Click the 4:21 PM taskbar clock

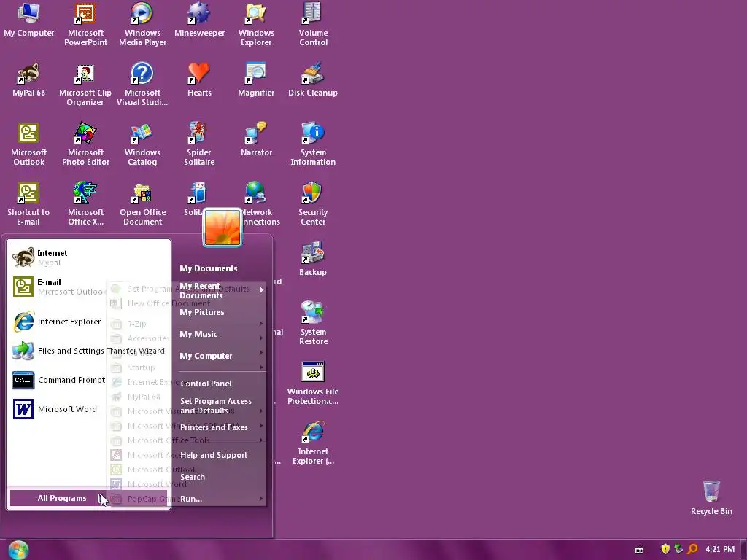point(720,549)
